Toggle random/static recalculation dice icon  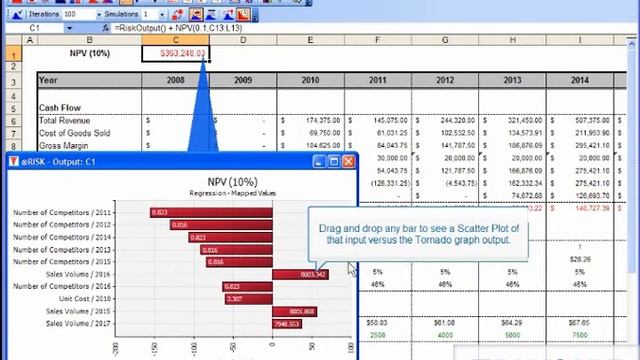tap(178, 15)
